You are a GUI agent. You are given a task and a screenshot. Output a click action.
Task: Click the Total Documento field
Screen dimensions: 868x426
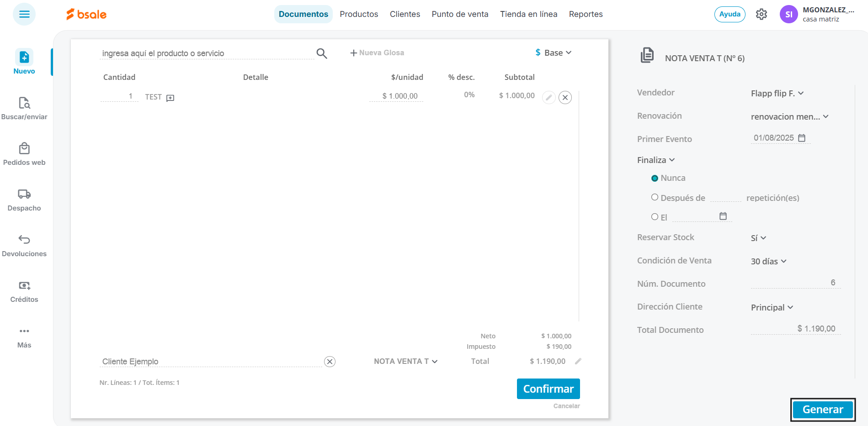tap(795, 329)
